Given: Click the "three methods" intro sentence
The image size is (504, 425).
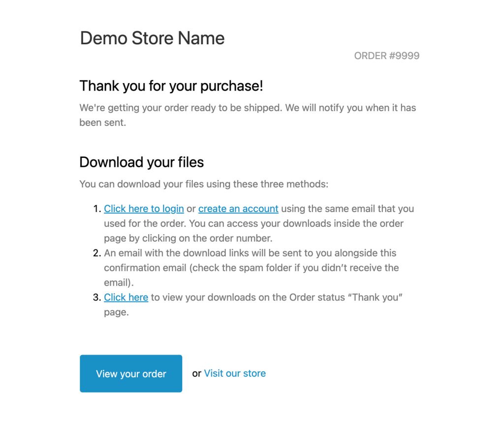Looking at the screenshot, I should click(x=203, y=184).
